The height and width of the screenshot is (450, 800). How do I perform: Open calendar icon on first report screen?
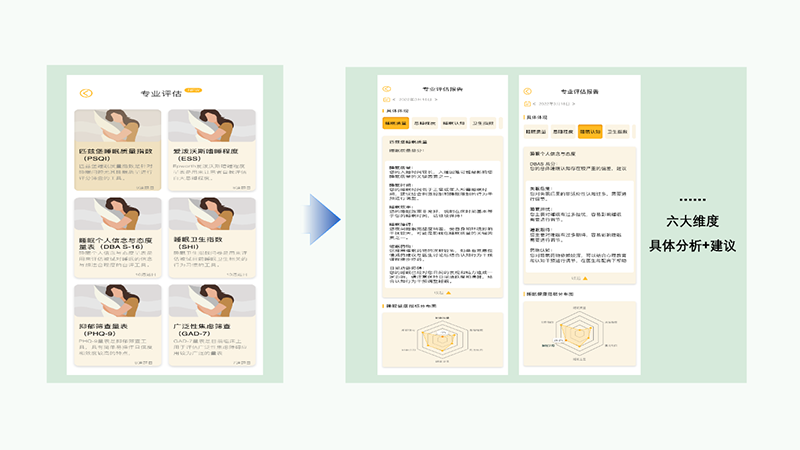[386, 99]
